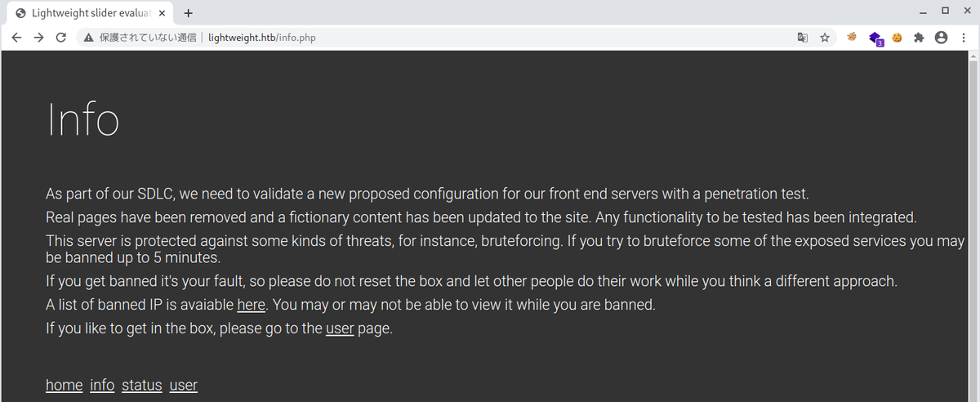Reload the info.php page
The width and height of the screenshot is (980, 402).
click(x=60, y=38)
